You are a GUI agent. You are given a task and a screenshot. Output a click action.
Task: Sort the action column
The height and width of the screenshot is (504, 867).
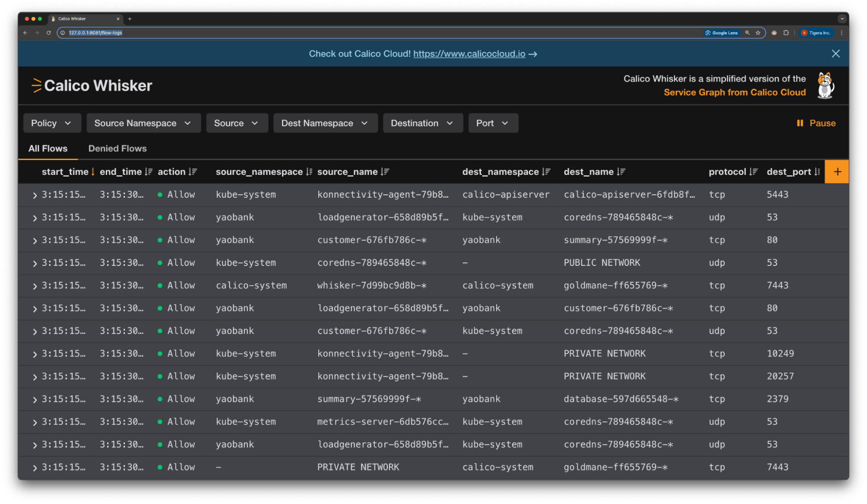pos(193,172)
